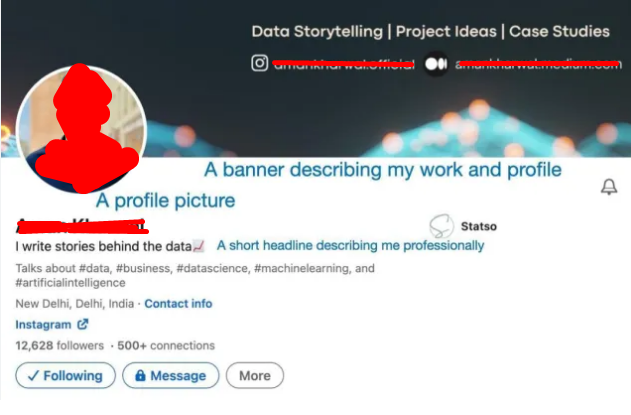Image resolution: width=631 pixels, height=415 pixels.
Task: Click the Statso company name
Action: (478, 226)
